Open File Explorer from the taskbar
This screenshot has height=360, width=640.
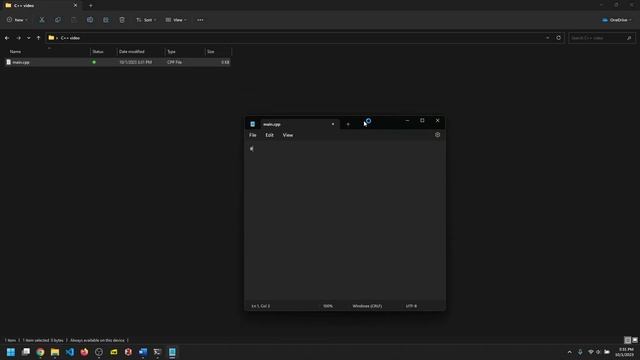pos(55,352)
